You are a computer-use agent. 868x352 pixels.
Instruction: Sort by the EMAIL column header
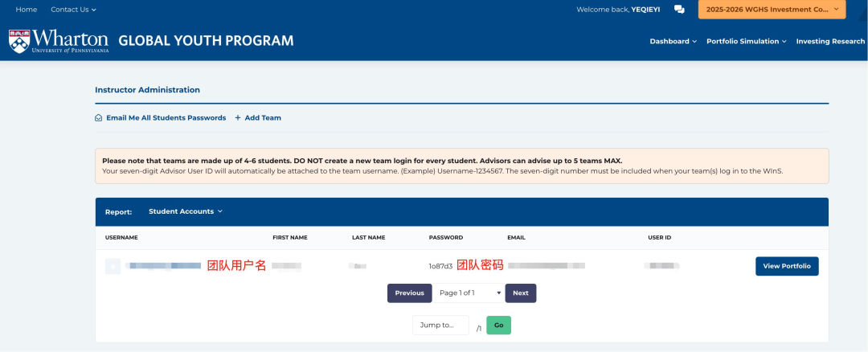point(516,237)
